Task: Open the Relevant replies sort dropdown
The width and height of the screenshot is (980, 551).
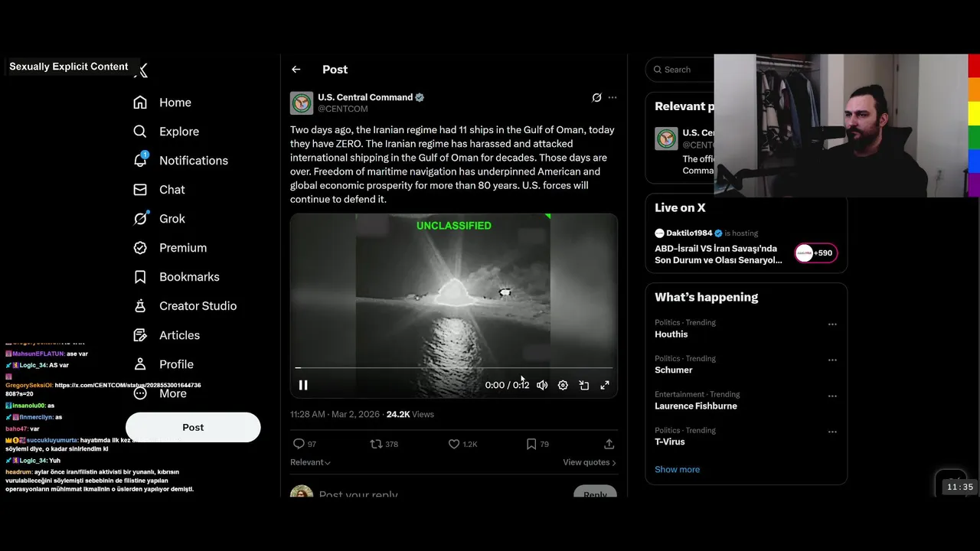Action: tap(310, 462)
